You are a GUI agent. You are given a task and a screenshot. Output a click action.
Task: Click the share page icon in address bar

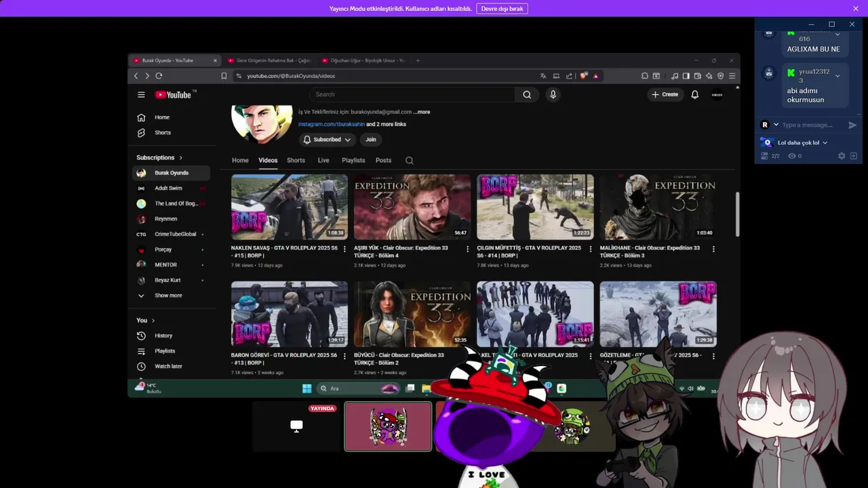(569, 76)
